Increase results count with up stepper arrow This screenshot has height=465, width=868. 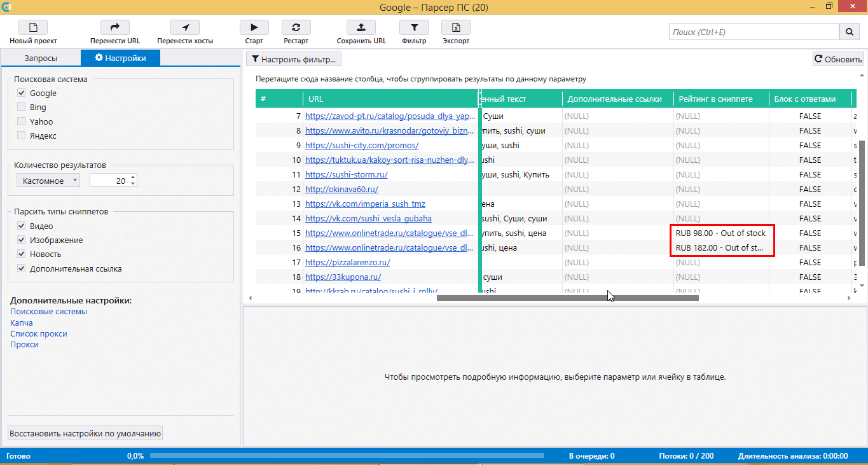(133, 177)
